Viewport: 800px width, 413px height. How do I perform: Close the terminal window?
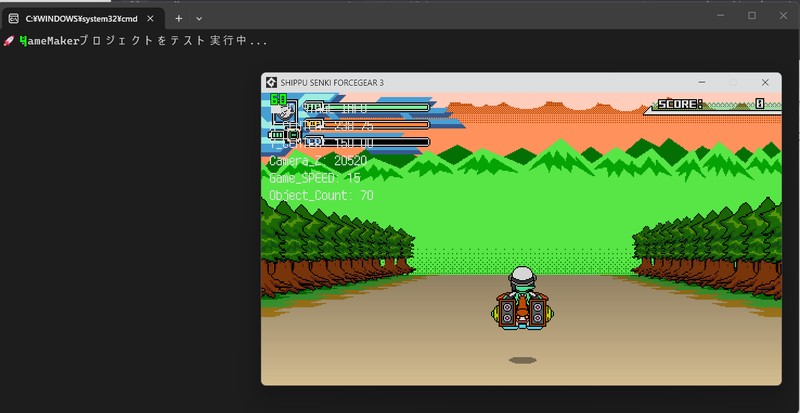click(783, 15)
